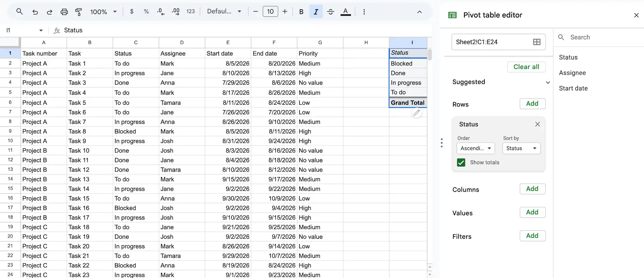Click the pencil edit pivot table icon

pyautogui.click(x=417, y=113)
